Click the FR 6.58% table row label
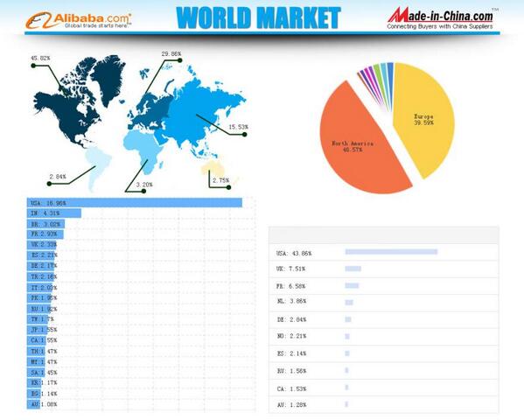This screenshot has width=524, height=420. pyautogui.click(x=291, y=286)
